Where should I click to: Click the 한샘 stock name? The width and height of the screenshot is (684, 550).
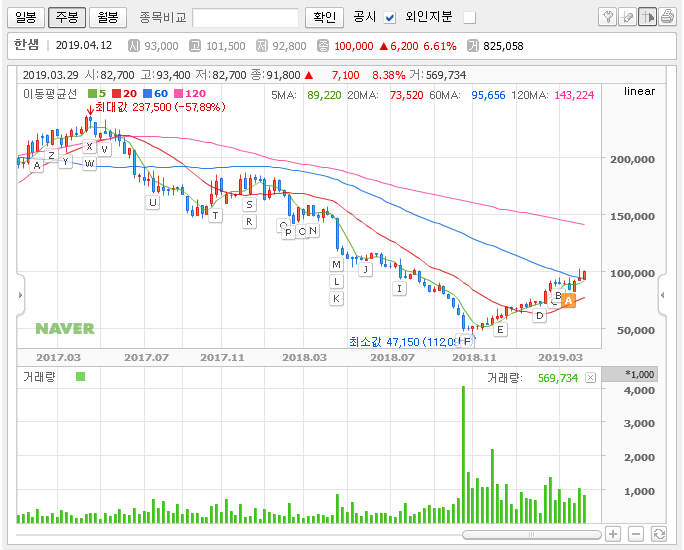pyautogui.click(x=26, y=44)
